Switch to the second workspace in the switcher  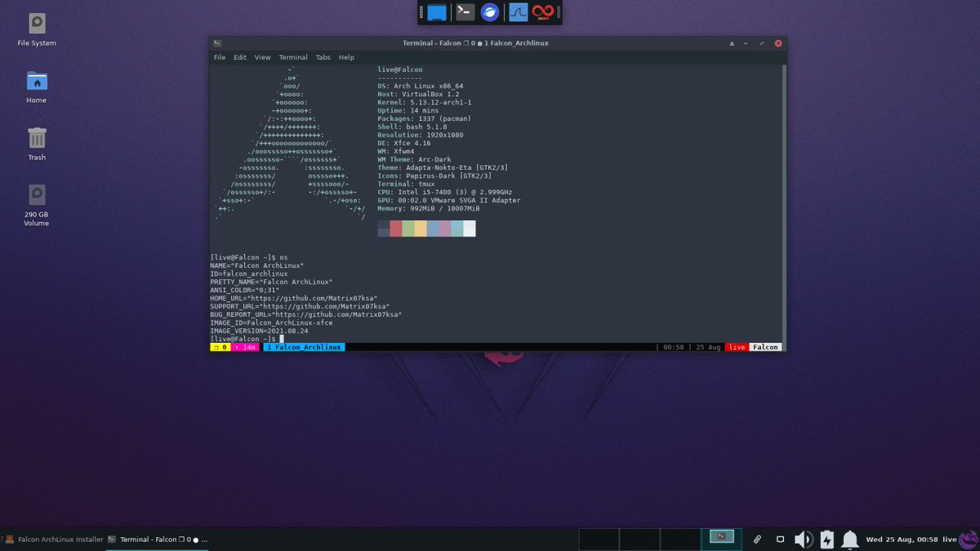639,539
